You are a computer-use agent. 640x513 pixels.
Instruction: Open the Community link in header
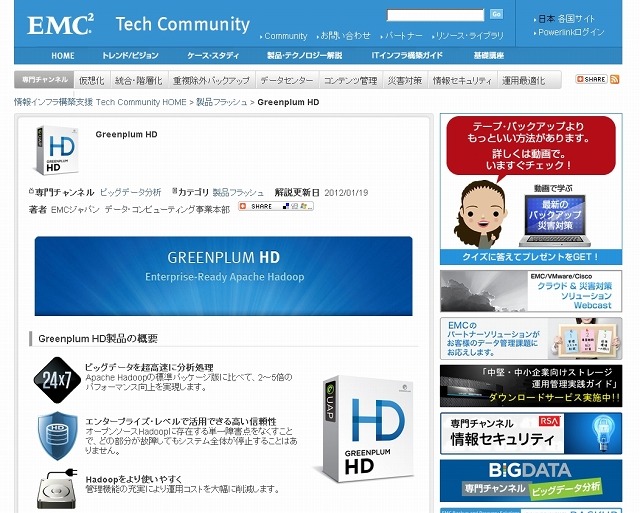(285, 36)
